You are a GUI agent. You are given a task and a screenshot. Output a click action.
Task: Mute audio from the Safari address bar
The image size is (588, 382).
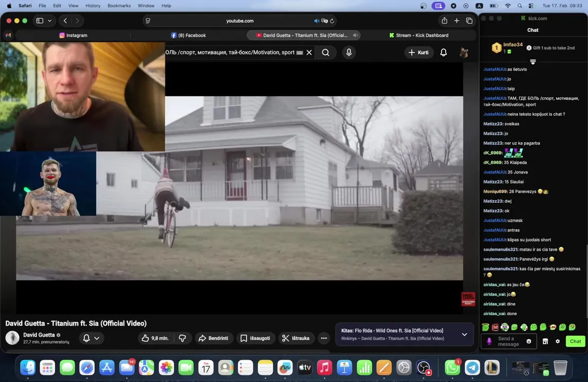(x=317, y=21)
